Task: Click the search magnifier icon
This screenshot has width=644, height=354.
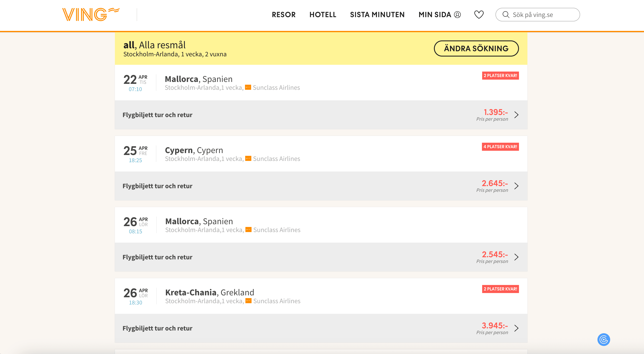Action: click(x=506, y=15)
